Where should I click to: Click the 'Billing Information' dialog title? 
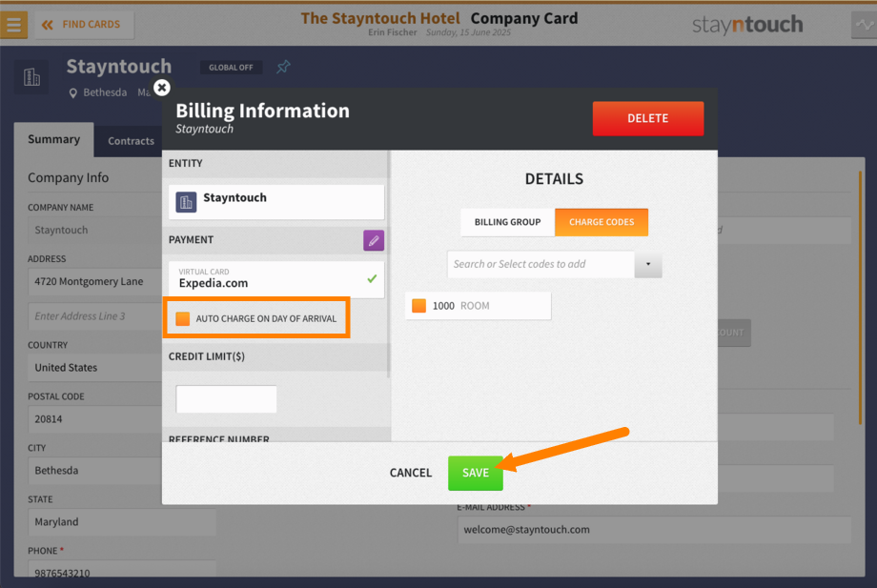pos(262,111)
